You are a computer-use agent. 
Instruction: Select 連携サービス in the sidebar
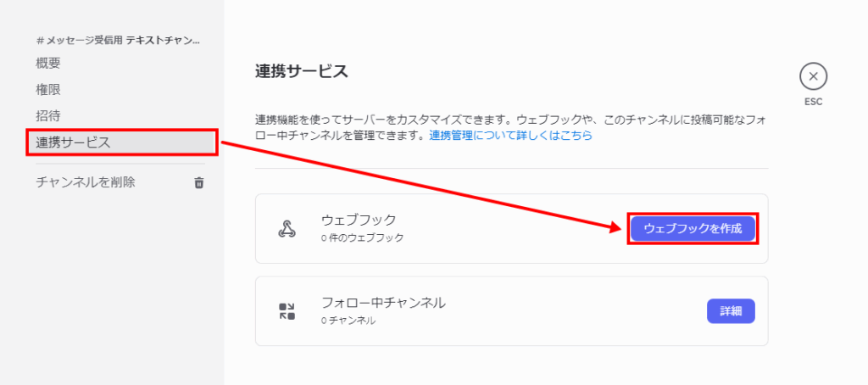pyautogui.click(x=122, y=142)
